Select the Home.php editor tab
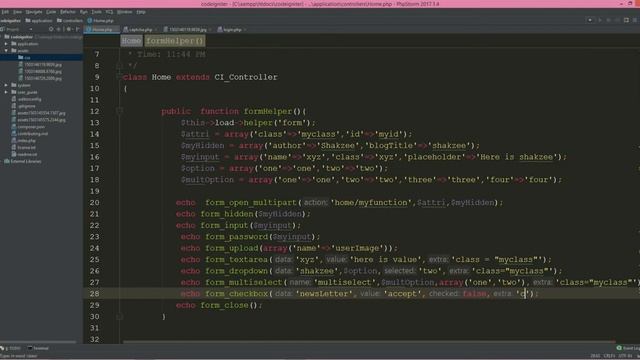 (101, 29)
